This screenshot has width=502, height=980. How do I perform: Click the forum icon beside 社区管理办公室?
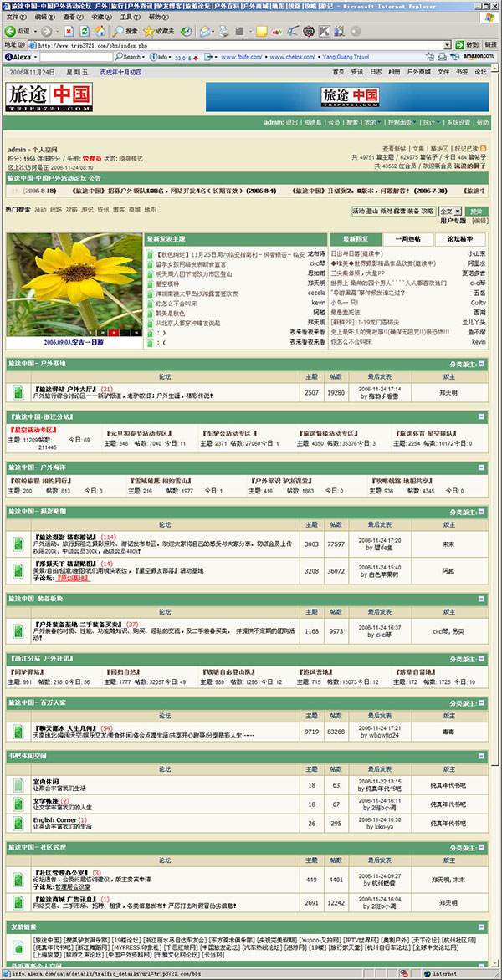[x=18, y=880]
